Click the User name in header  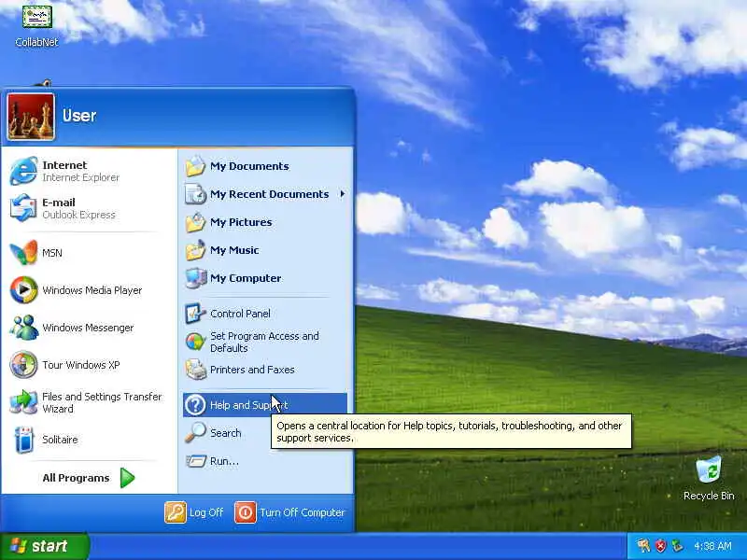tap(79, 116)
